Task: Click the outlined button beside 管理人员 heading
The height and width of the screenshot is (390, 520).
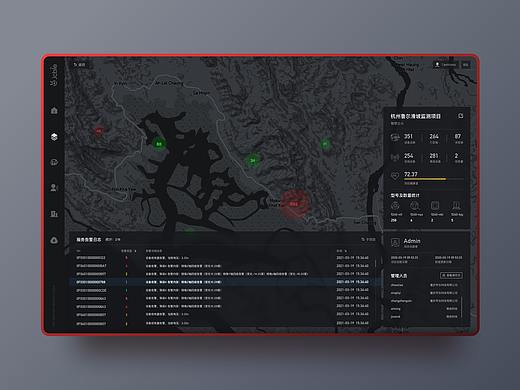Action: coord(451,275)
